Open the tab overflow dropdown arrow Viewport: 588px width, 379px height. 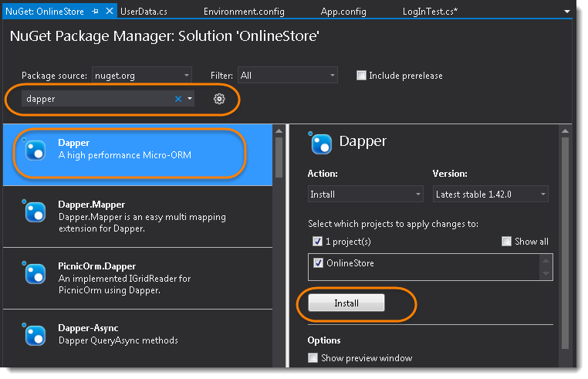click(567, 12)
